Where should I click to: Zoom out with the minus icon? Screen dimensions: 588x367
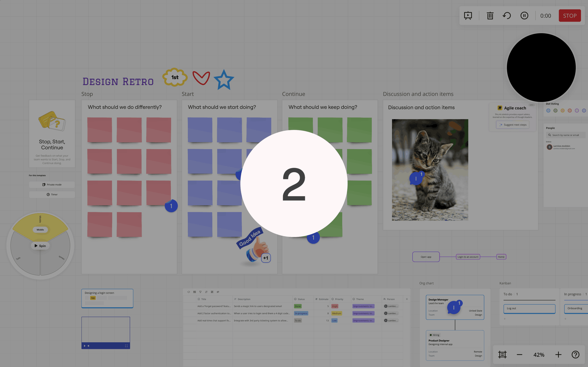pos(520,355)
